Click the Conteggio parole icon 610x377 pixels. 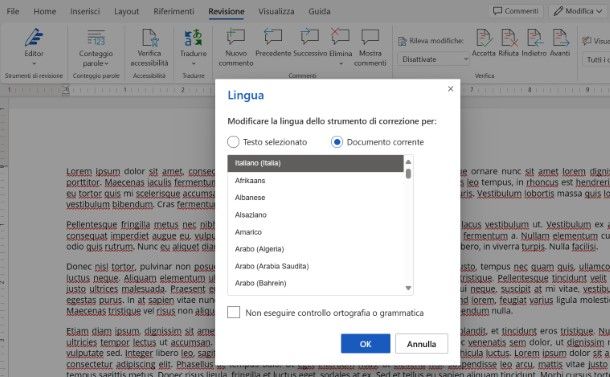(x=96, y=38)
